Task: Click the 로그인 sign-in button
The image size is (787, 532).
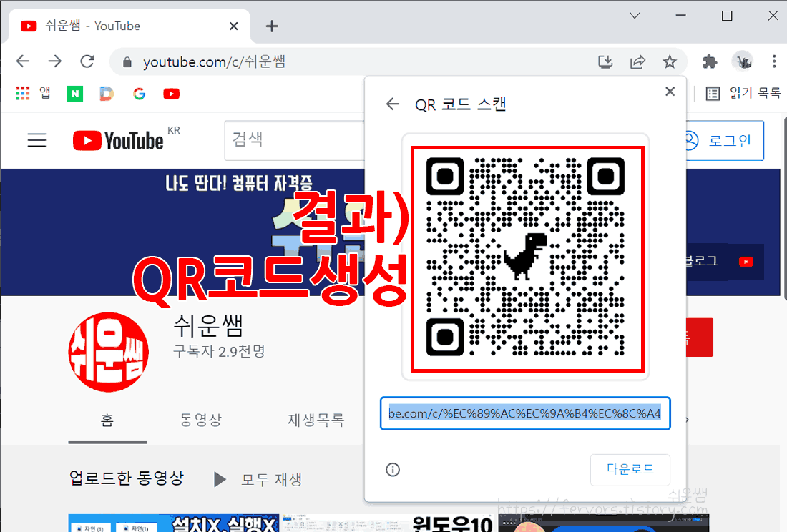Action: 725,140
